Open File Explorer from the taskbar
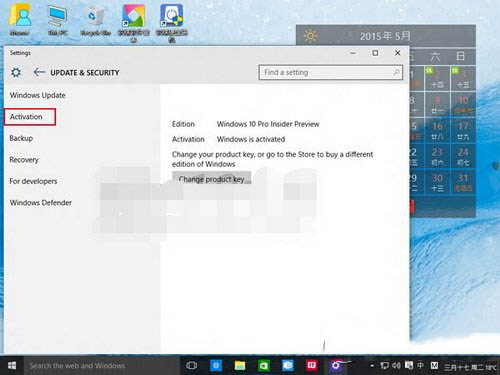The height and width of the screenshot is (375, 500). (240, 365)
